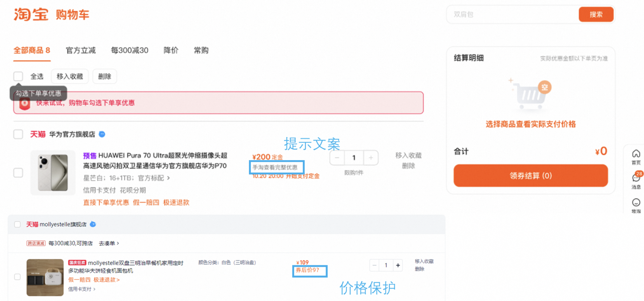
Task: Expand Huawei spec 星芒白 16+1TB chevron
Action: 169,178
